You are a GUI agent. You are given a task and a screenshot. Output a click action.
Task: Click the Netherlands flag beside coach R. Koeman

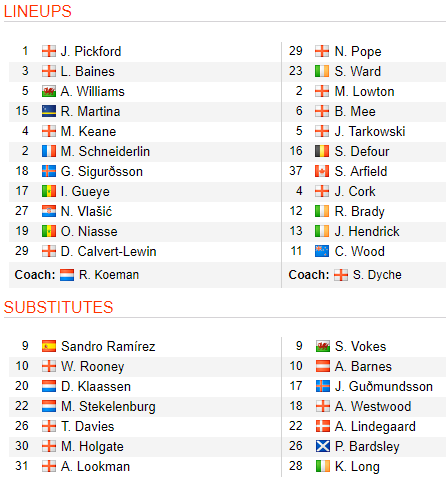coord(67,275)
